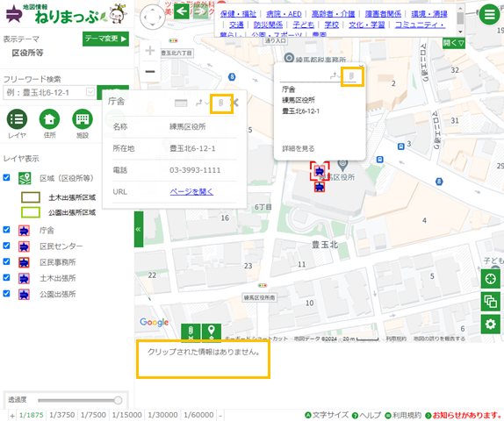The height and width of the screenshot is (421, 504).
Task: Collapse the left sidebar with « handle
Action: pyautogui.click(x=139, y=229)
